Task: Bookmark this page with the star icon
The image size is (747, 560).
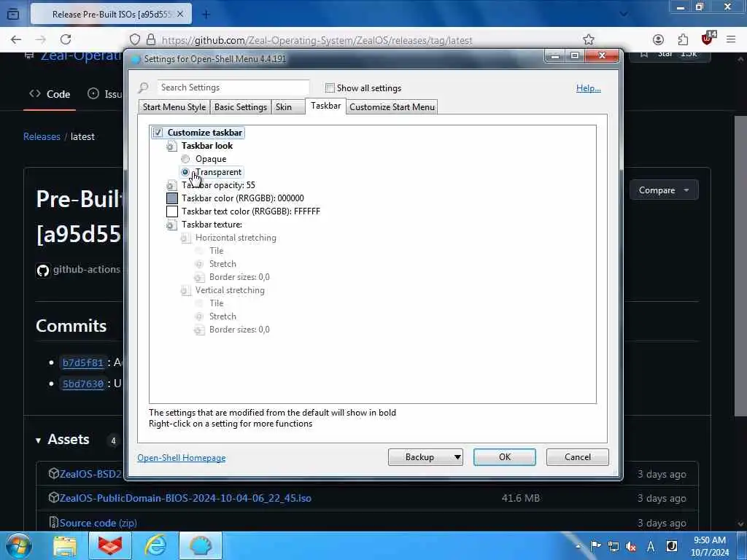Action: (x=589, y=39)
